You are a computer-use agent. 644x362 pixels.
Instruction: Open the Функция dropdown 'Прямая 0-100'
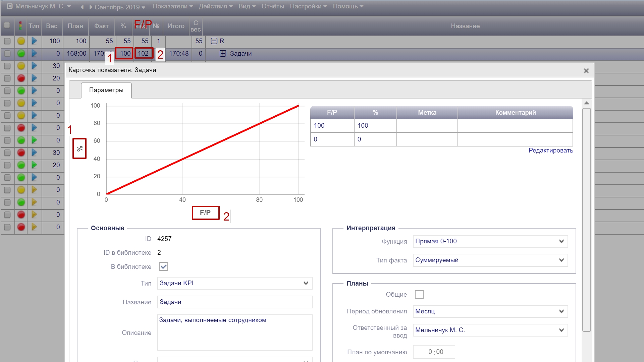point(490,241)
